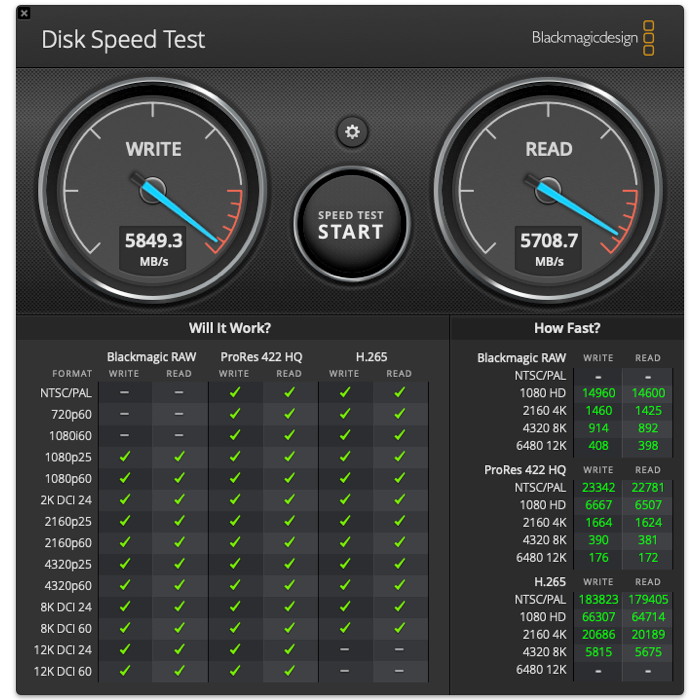Image resolution: width=700 pixels, height=700 pixels.
Task: Click the 1080p25 Blackmagic RAW write checkmark
Action: click(125, 457)
